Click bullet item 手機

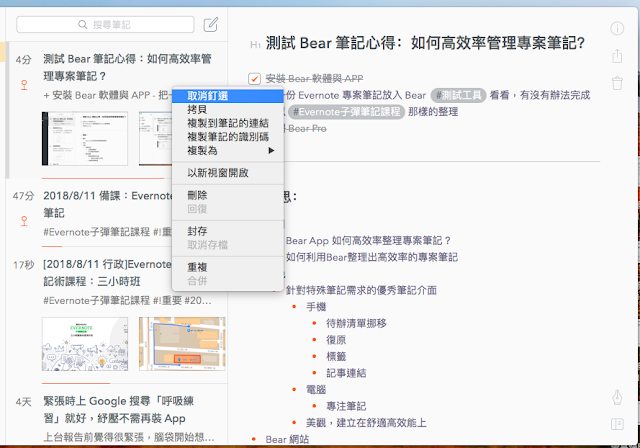[316, 307]
